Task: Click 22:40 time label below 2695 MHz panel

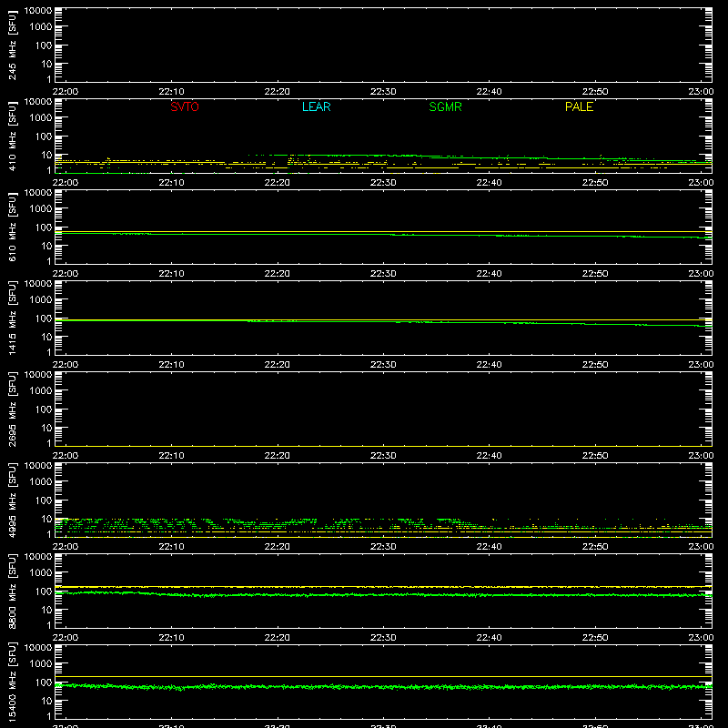Action: (x=489, y=456)
